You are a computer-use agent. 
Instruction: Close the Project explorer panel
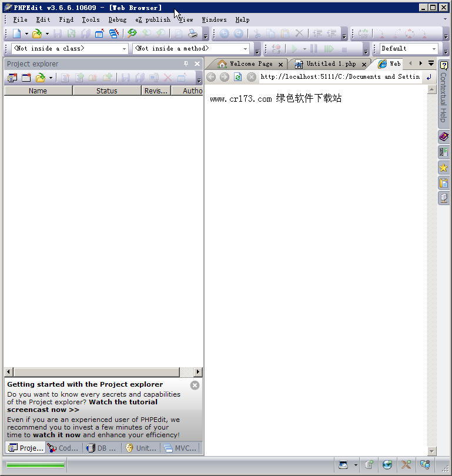pyautogui.click(x=197, y=63)
